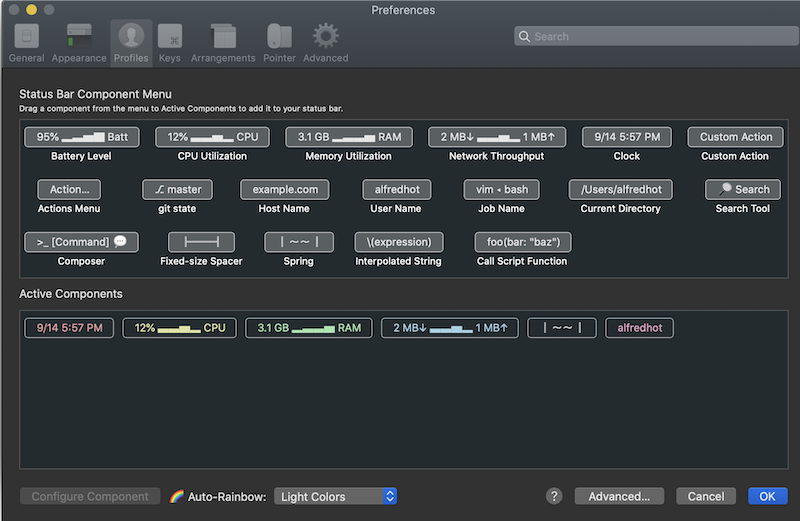
Task: Select the active yellow CPU component
Action: tap(180, 328)
